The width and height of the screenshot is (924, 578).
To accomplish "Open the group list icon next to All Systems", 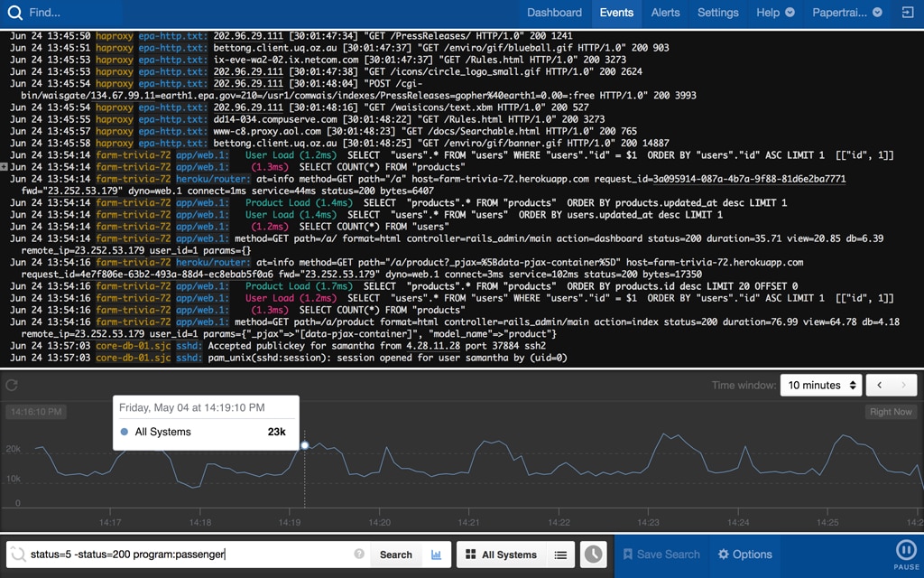I will 559,554.
